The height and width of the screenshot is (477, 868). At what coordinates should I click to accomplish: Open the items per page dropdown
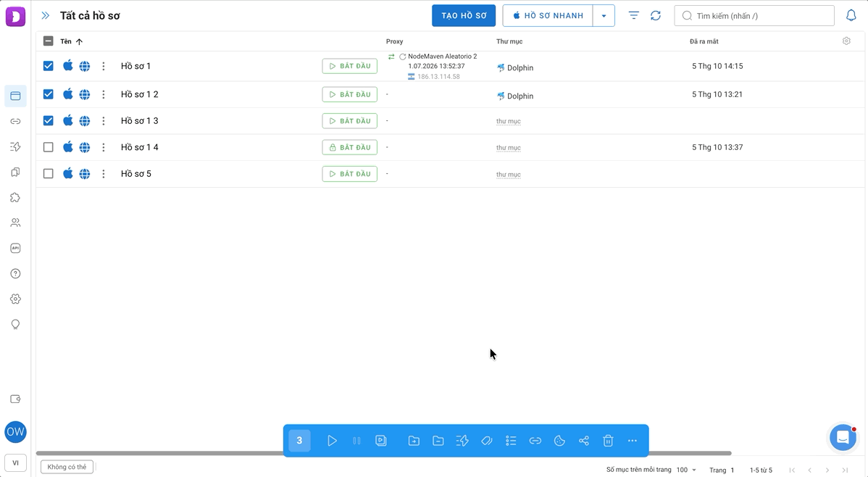point(686,470)
